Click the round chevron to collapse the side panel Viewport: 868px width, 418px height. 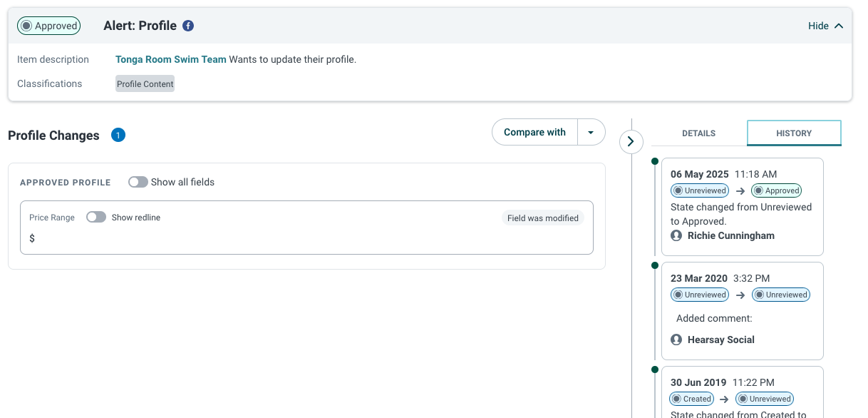pos(631,141)
